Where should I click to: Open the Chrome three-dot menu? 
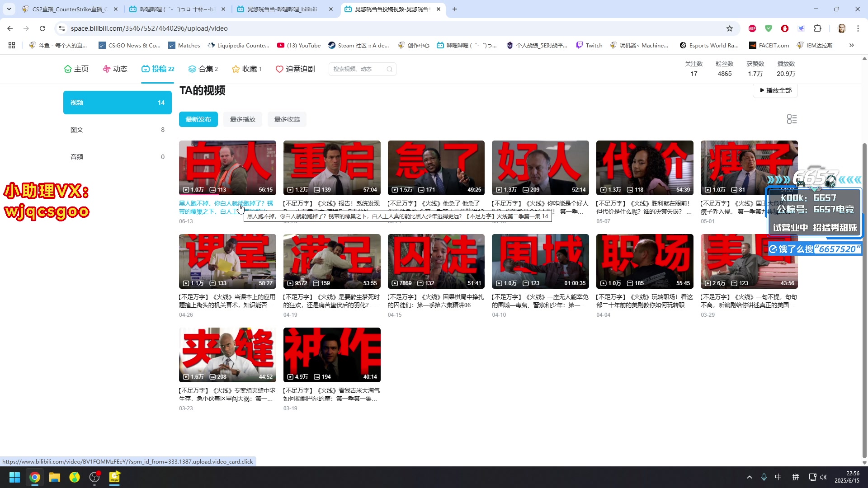point(858,28)
